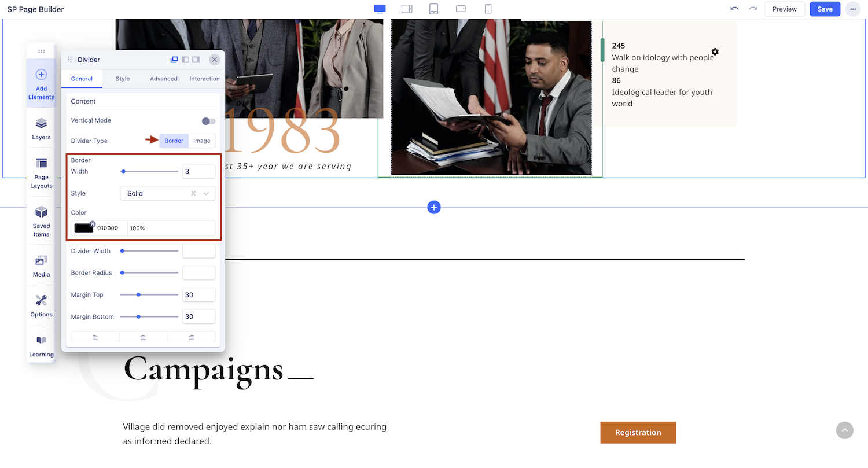Click the number 245 in the stats
The height and width of the screenshot is (468, 868).
pyautogui.click(x=619, y=46)
